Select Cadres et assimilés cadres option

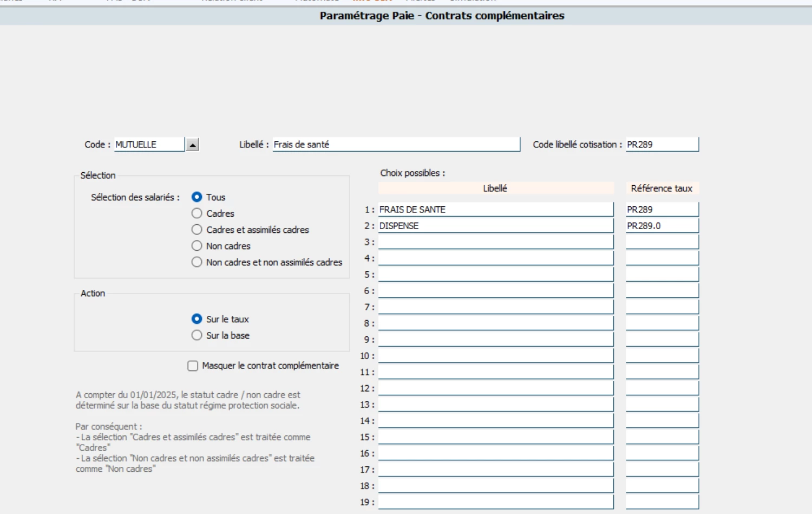tap(197, 230)
